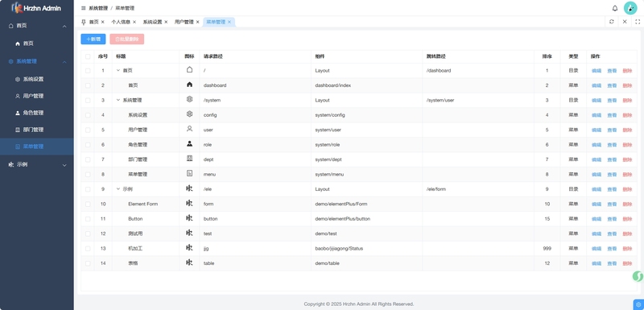Check the checkbox for row 1
644x310 pixels.
pos(88,71)
